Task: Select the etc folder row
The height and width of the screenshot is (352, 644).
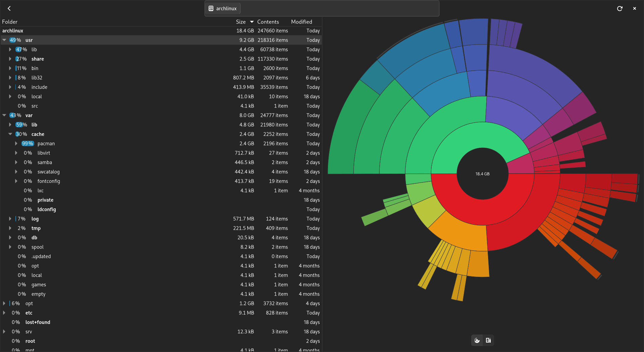Action: [x=29, y=313]
